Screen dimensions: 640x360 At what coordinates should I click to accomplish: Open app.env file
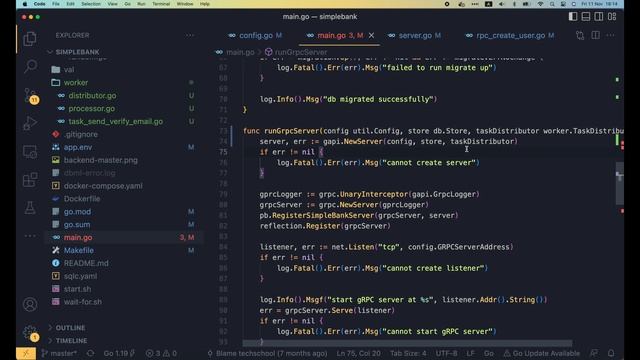tap(78, 147)
